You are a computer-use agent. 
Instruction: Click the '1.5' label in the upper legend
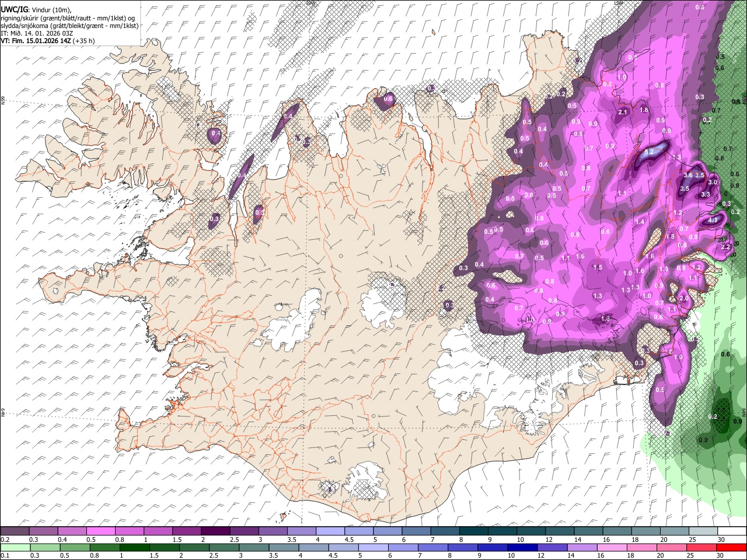178,540
